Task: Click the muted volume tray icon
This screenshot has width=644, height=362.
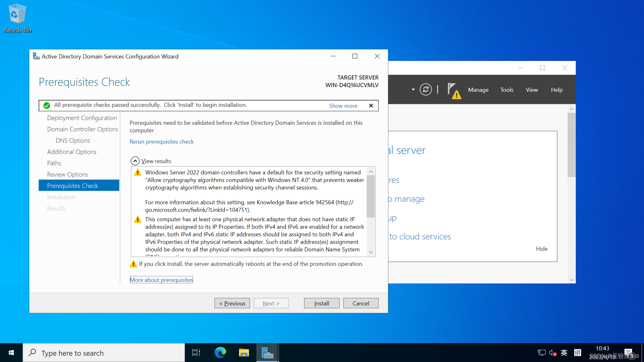Action: (x=553, y=353)
